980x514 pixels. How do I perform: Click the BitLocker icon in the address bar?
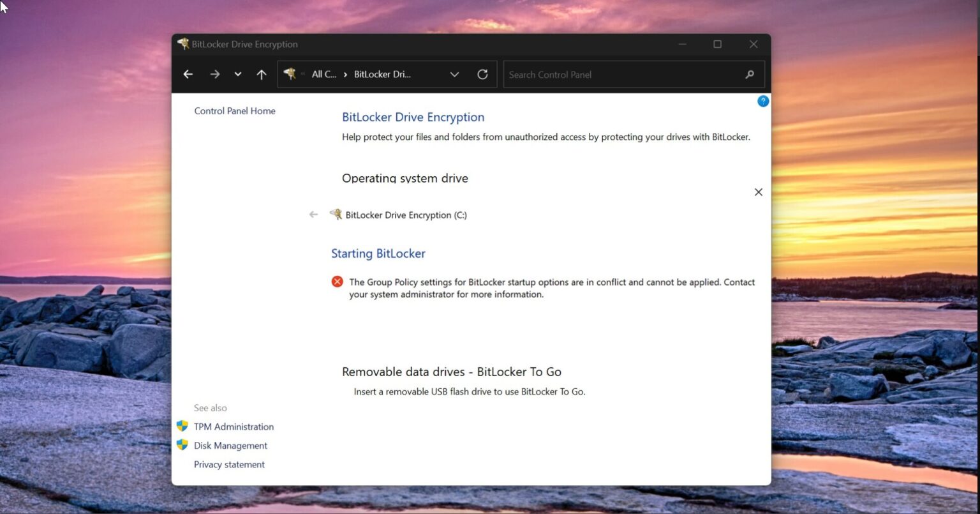[x=291, y=73]
